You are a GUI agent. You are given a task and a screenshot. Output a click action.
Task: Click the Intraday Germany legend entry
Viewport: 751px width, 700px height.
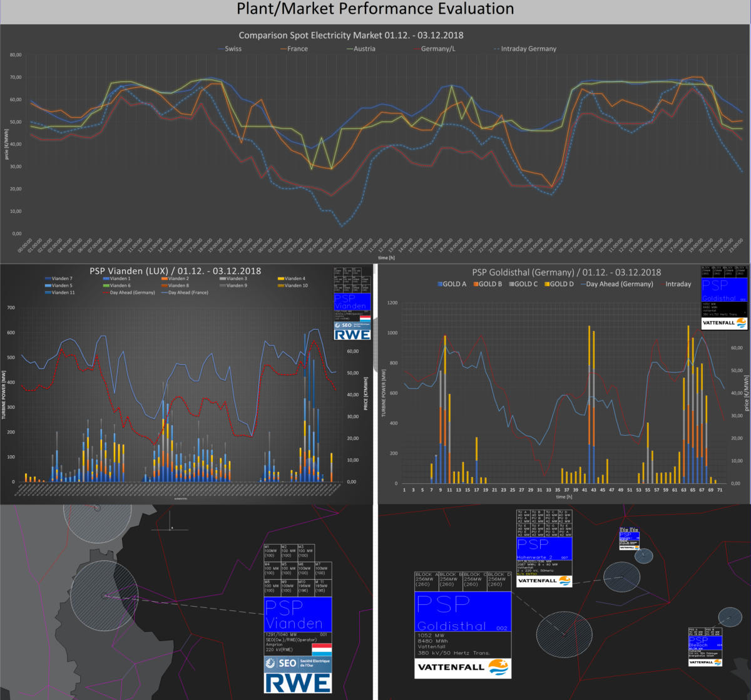[x=524, y=49]
